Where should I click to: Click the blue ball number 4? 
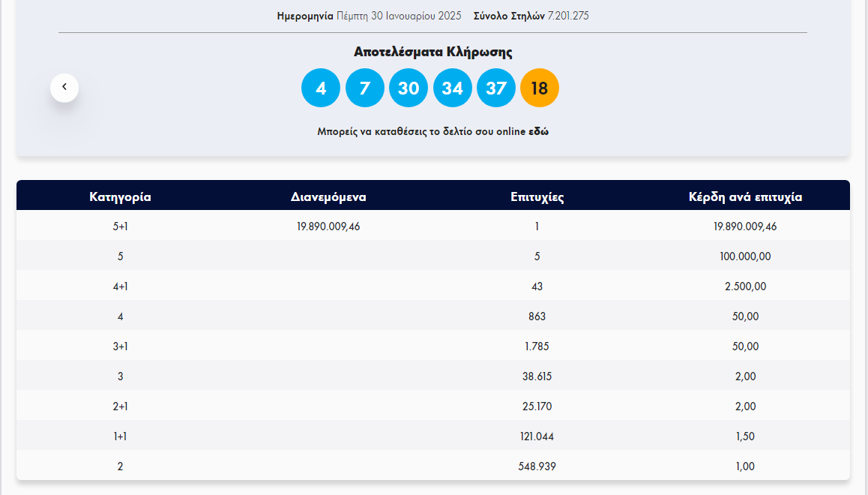point(321,88)
